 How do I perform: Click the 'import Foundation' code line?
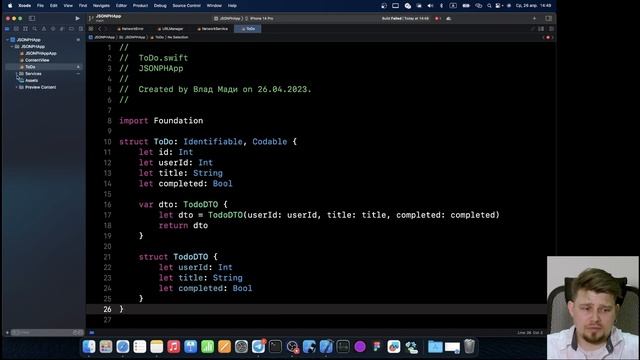click(x=161, y=121)
